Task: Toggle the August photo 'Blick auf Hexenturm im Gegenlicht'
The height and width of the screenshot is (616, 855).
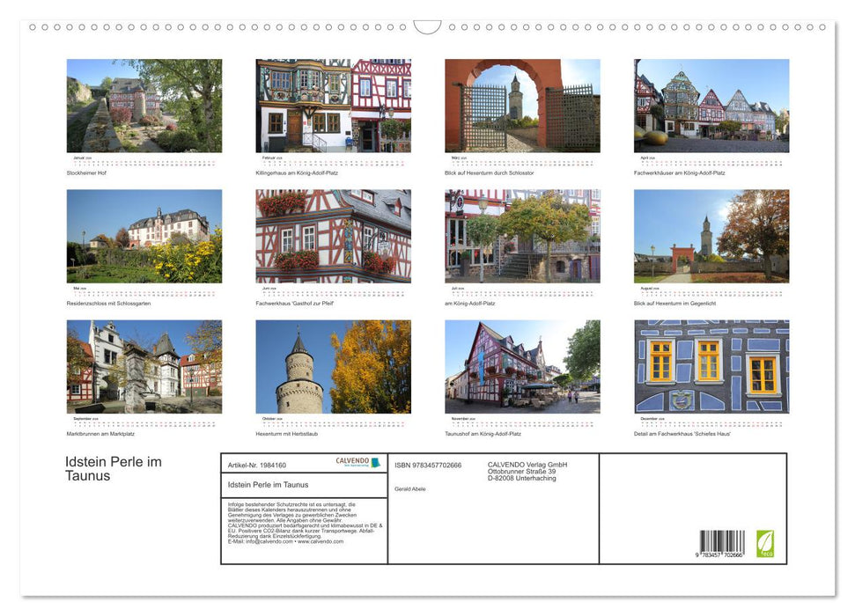Action: 711,235
